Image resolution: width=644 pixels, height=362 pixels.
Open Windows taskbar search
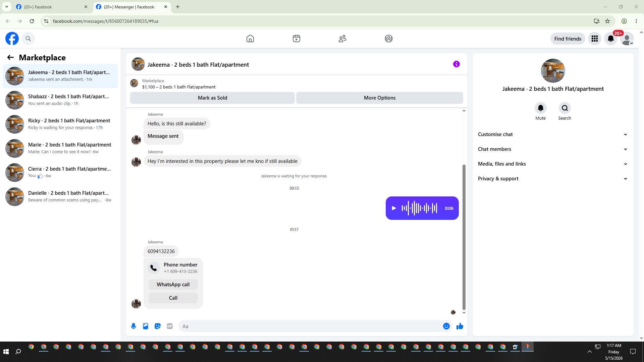(18, 352)
